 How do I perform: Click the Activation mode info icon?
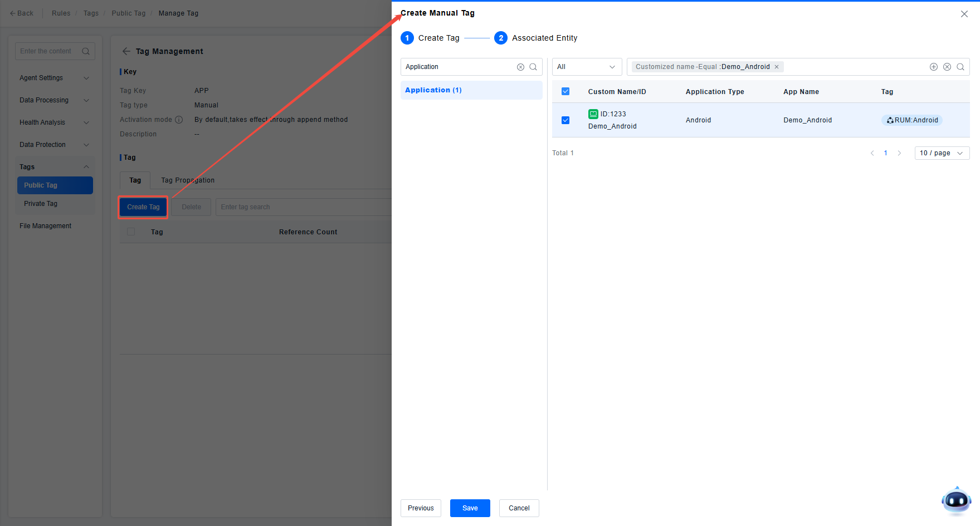(x=179, y=120)
